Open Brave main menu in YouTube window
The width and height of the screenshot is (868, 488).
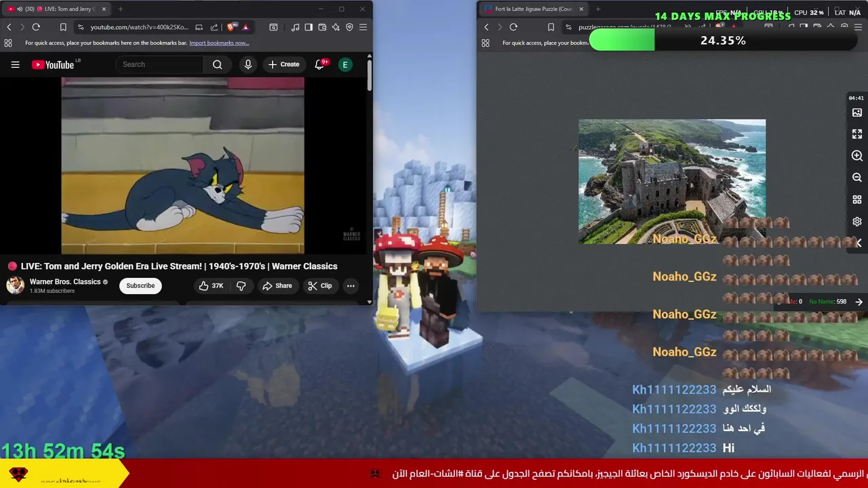pyautogui.click(x=363, y=27)
